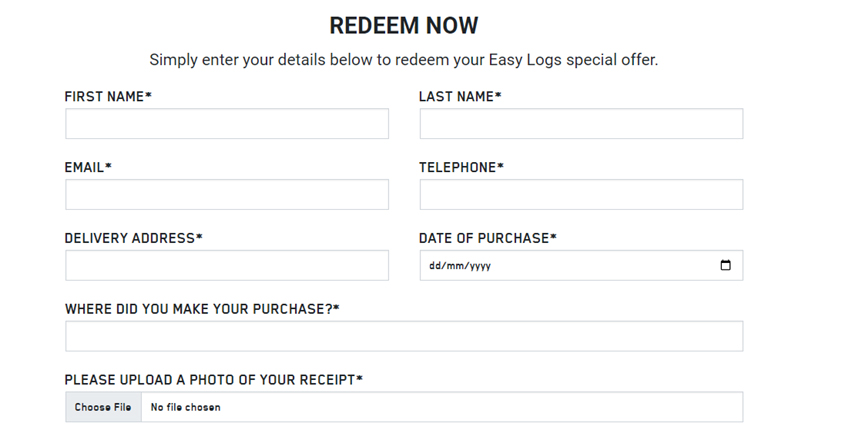This screenshot has height=438, width=842.
Task: Select the dd day segment of date
Action: point(434,266)
